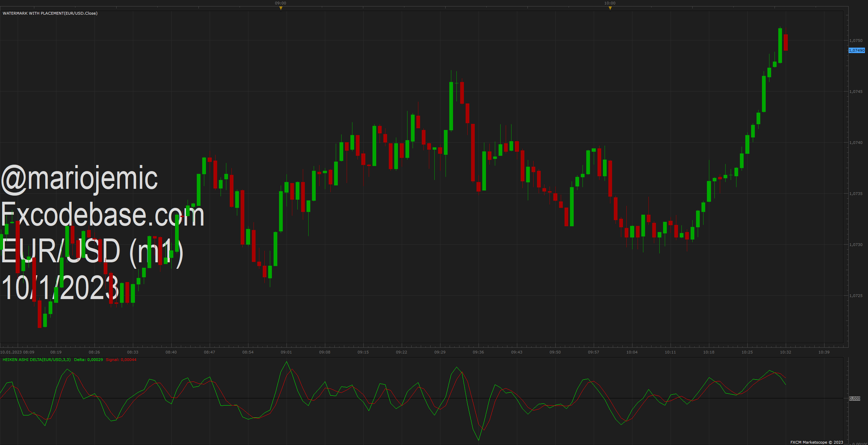Click the 09:36 time axis label
Screen dimensions: 868x445
click(478, 352)
